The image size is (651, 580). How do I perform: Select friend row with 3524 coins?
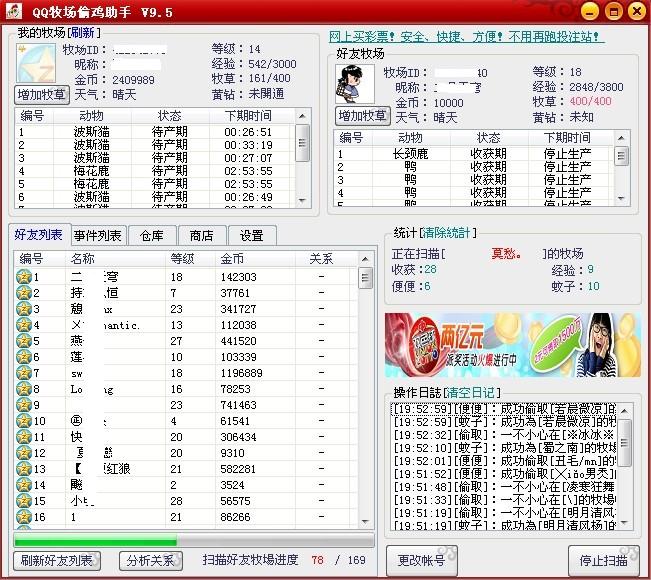pos(186,485)
